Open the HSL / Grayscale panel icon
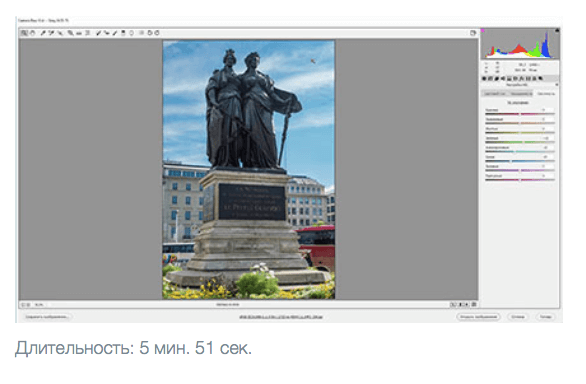 503,78
